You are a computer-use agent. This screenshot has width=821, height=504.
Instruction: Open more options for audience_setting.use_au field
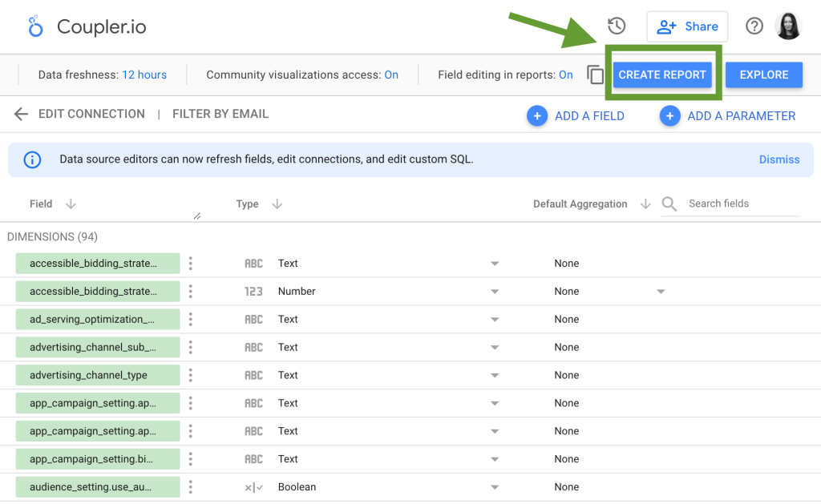click(x=190, y=486)
